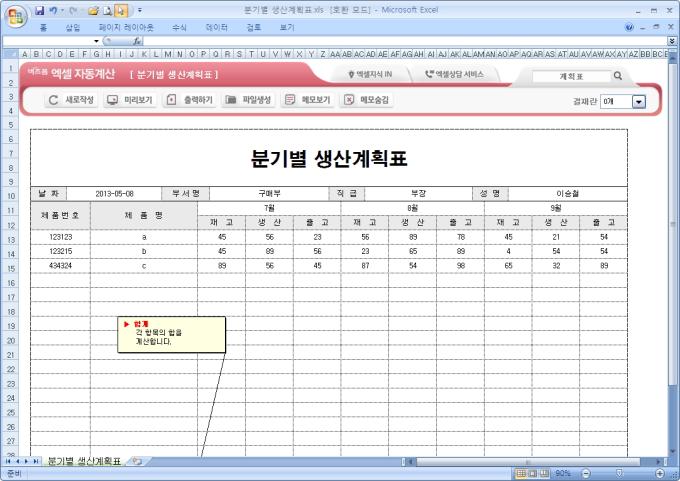Image resolution: width=680 pixels, height=481 pixels.
Task: Click the 미리보기 button
Action: pos(130,100)
